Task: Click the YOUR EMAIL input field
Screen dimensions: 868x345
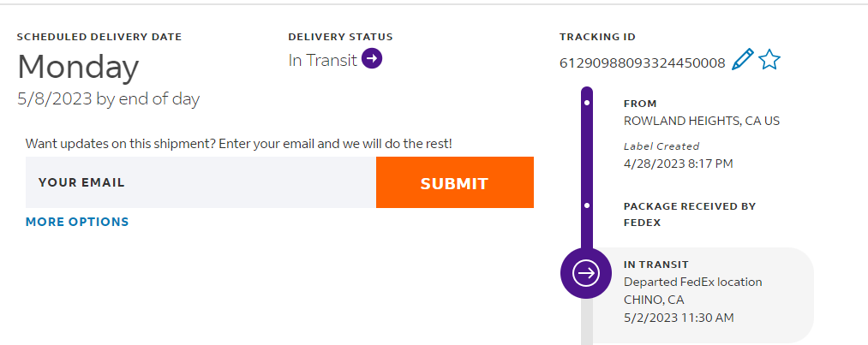Action: (x=201, y=182)
